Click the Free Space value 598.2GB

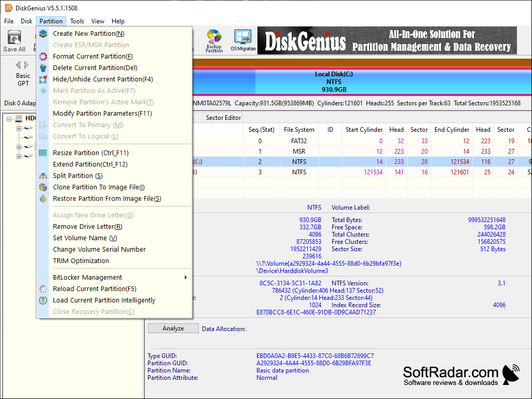[494, 227]
